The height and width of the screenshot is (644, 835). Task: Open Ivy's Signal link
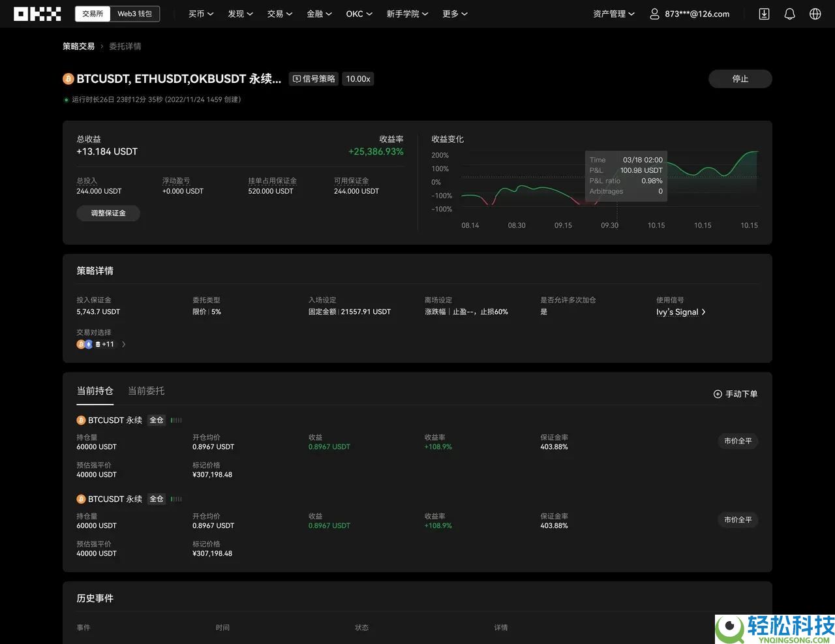(x=680, y=313)
